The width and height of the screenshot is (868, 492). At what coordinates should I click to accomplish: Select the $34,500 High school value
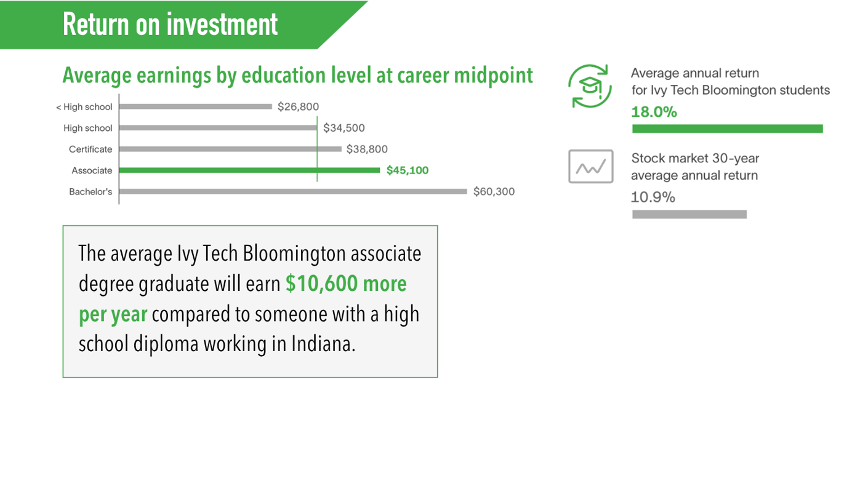[344, 128]
